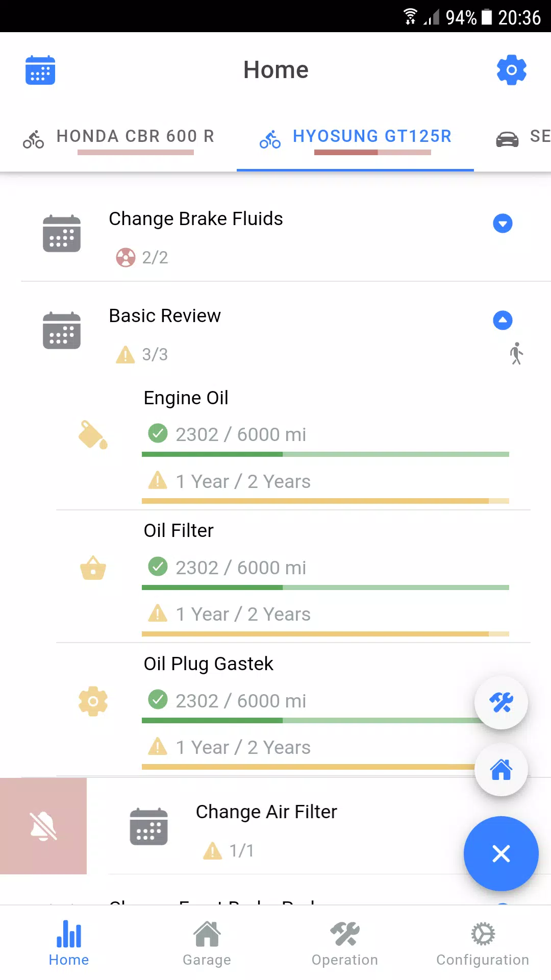Open the calendar icon in header
Image resolution: width=551 pixels, height=980 pixels.
point(40,70)
